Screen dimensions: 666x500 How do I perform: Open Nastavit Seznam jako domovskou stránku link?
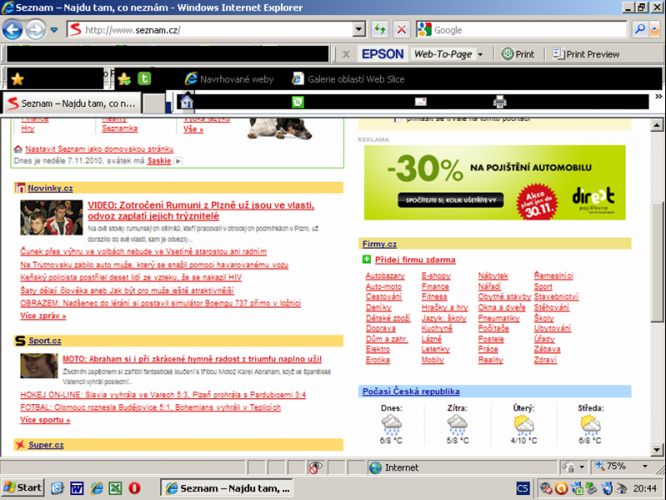99,149
